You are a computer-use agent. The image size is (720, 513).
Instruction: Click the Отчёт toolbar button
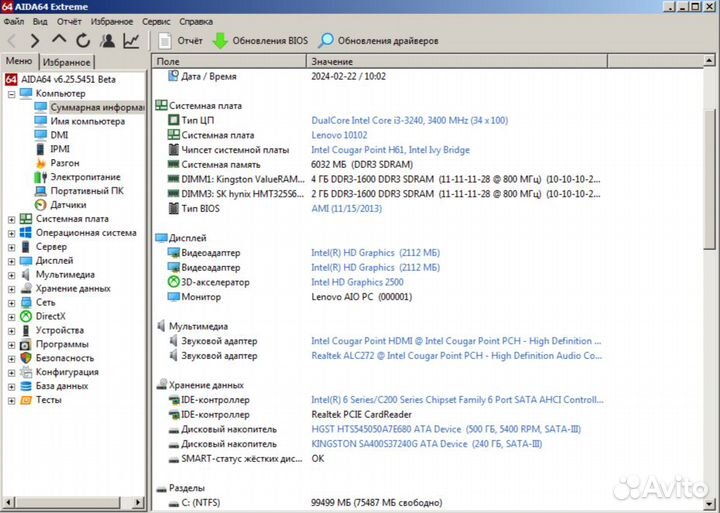tap(180, 41)
